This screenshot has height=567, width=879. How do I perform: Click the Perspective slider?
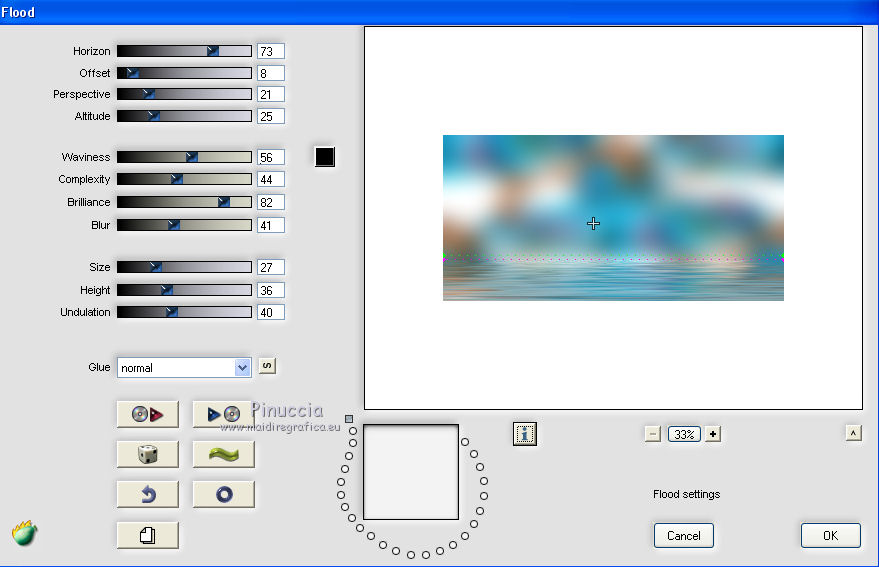click(184, 94)
